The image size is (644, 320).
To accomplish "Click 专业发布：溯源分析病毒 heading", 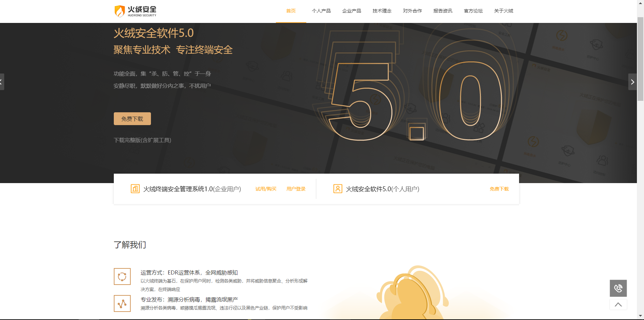I will [189, 299].
